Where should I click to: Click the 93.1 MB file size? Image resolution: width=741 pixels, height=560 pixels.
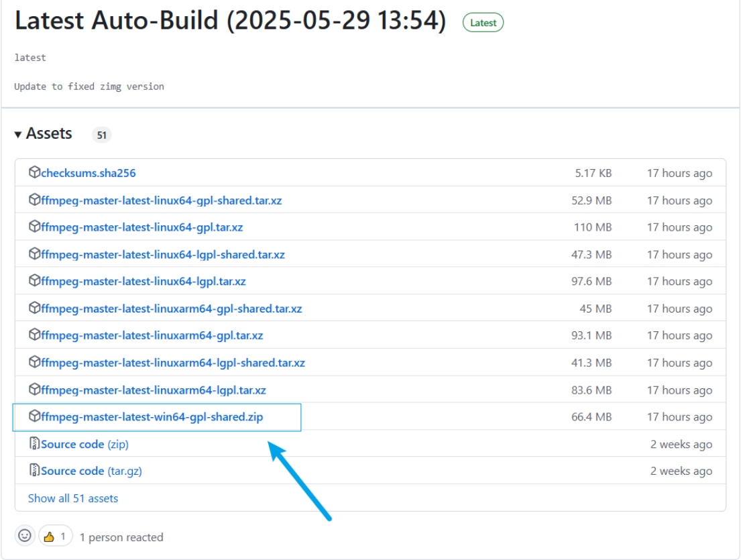[x=591, y=336]
